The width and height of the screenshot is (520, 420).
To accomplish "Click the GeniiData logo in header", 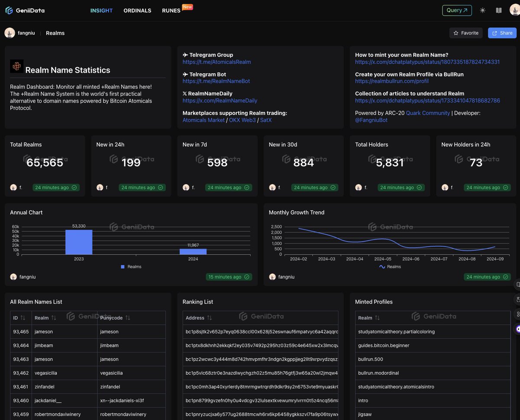I will click(x=25, y=10).
